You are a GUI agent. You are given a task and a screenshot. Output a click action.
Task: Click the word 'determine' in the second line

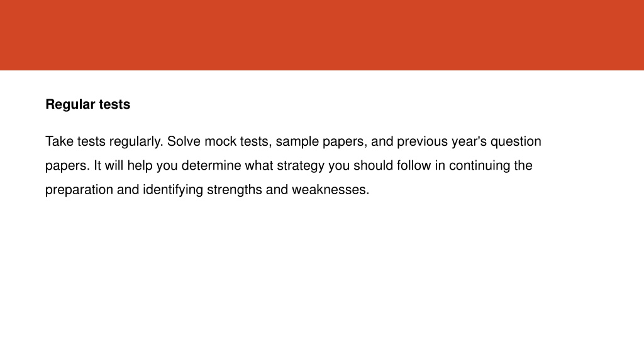point(211,165)
